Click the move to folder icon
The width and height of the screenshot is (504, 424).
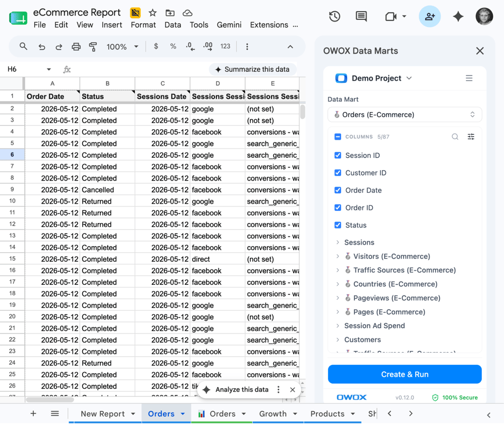pyautogui.click(x=169, y=13)
